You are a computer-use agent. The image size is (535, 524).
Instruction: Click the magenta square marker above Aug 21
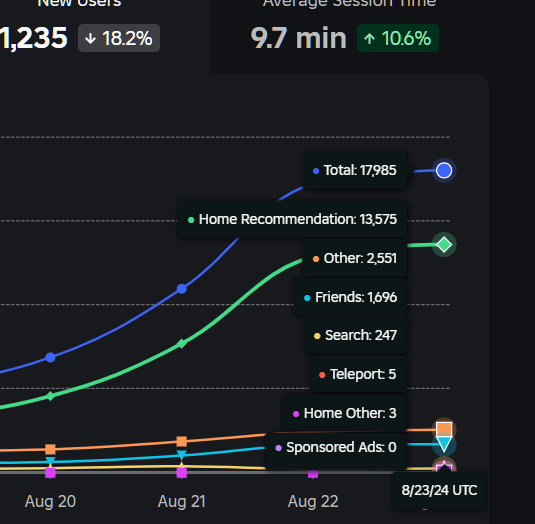182,473
